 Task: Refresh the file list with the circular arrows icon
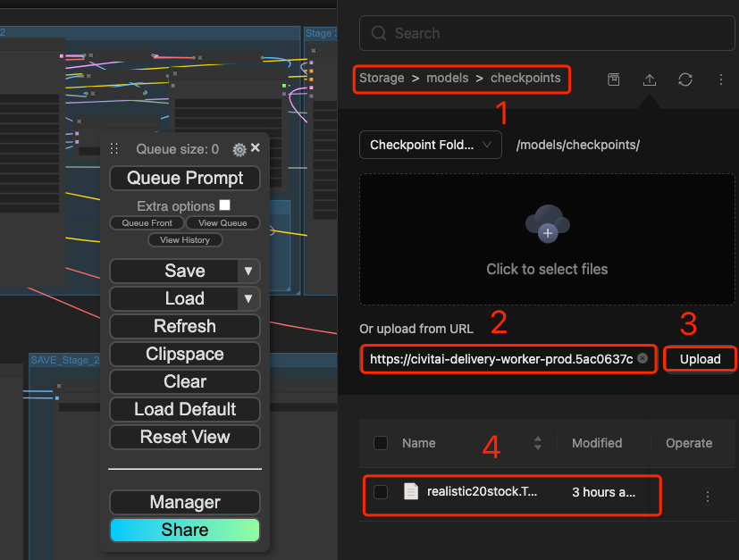pos(685,79)
